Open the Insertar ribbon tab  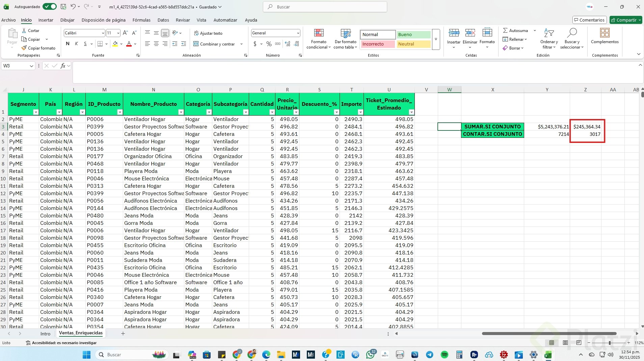point(46,20)
